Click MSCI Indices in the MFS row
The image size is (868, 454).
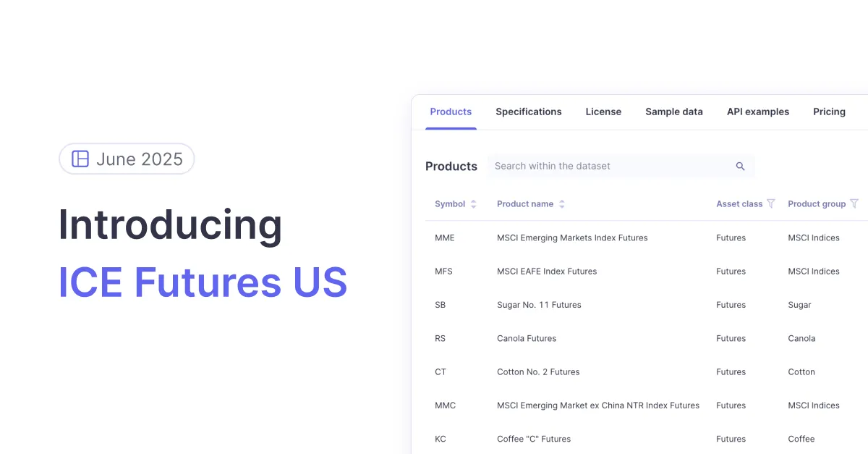[x=814, y=272]
